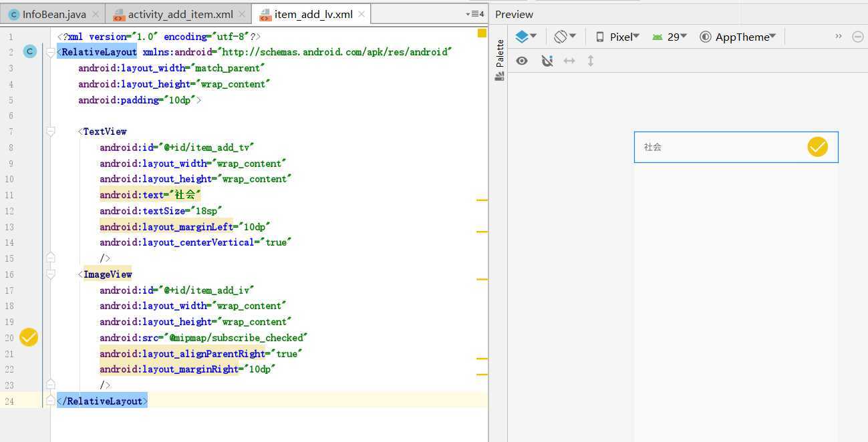Viewport: 868px width, 442px height.
Task: Click the @+id/item_add_iv value
Action: click(x=205, y=290)
